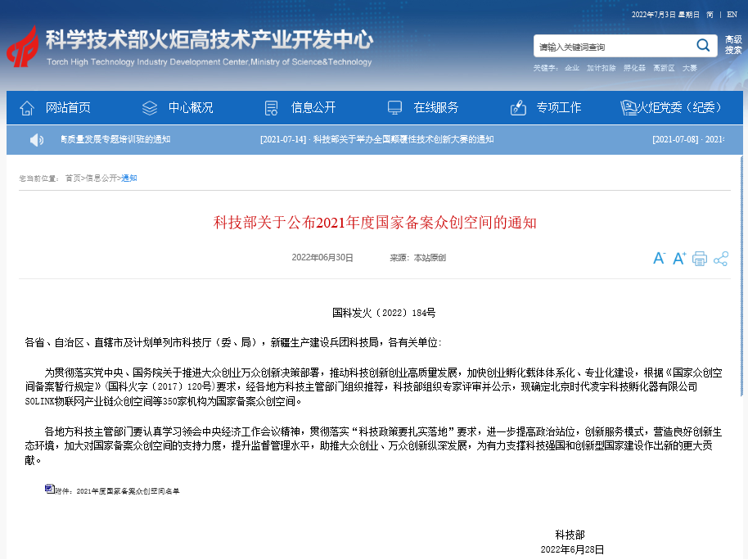This screenshot has width=748, height=560.
Task: Click the magnifier search icon
Action: tap(703, 45)
